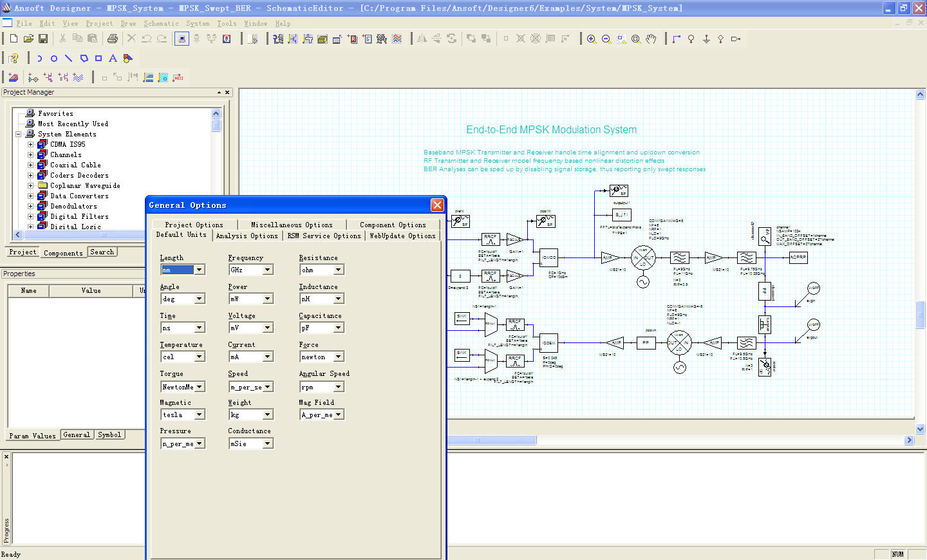Viewport: 927px width, 560px height.
Task: Open the Length units dropdown
Action: point(200,270)
